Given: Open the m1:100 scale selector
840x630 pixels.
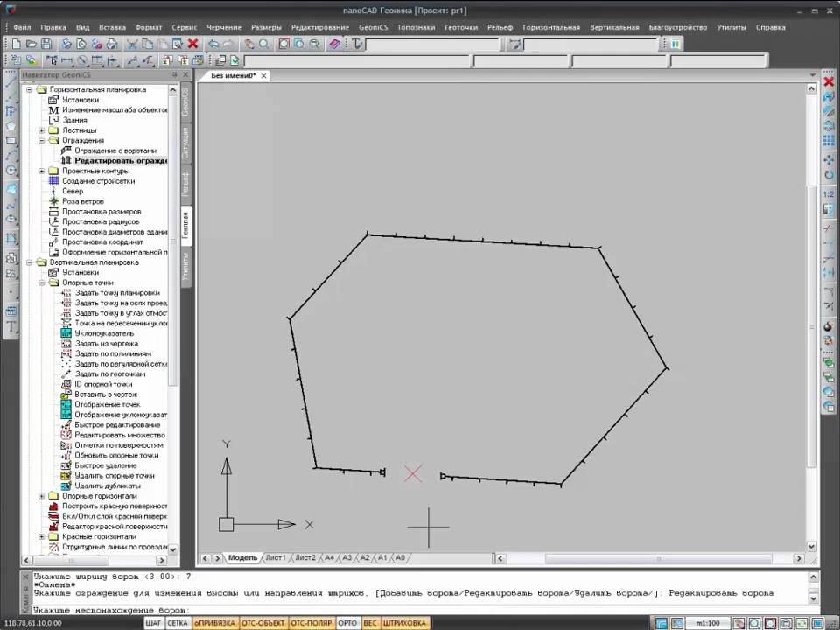Looking at the screenshot, I should tap(708, 624).
